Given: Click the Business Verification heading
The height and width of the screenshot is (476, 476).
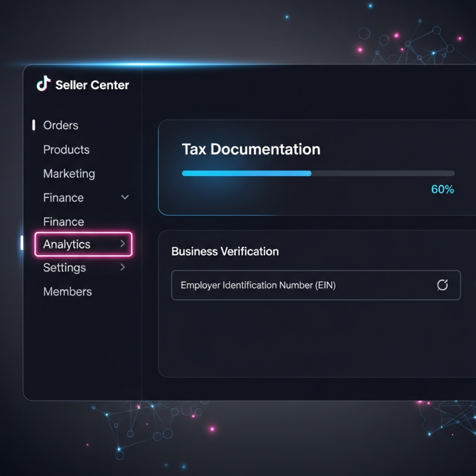Looking at the screenshot, I should tap(225, 251).
